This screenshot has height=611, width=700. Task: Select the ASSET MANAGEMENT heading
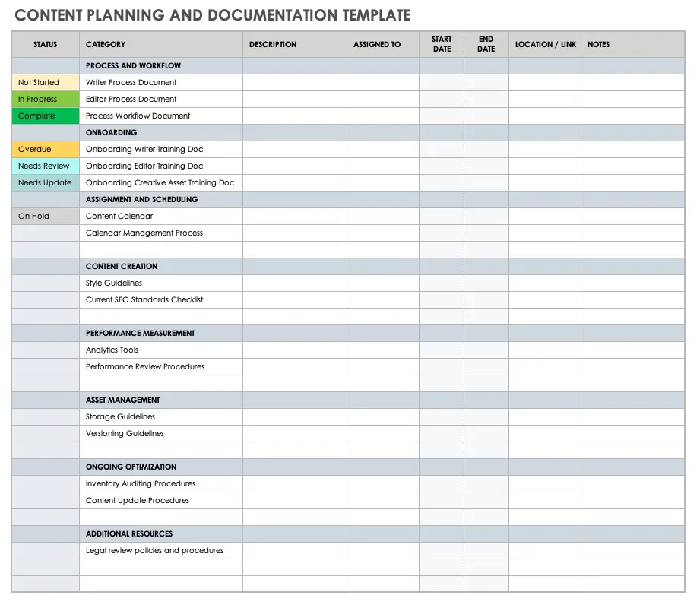[123, 400]
